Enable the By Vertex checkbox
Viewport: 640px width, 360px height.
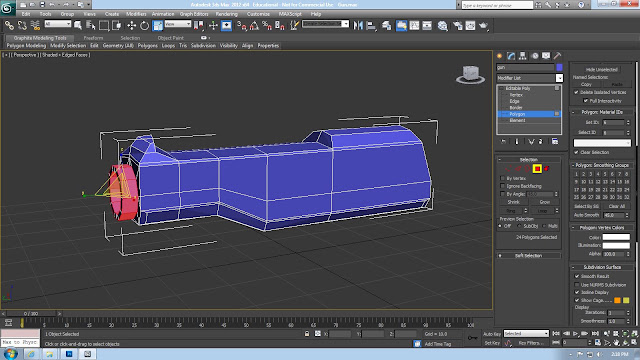[x=502, y=178]
